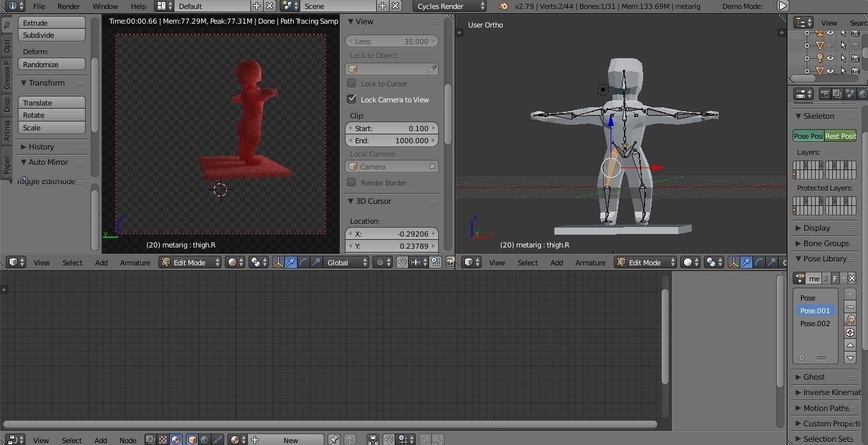Open left viewport pivot point selector

tap(258, 262)
